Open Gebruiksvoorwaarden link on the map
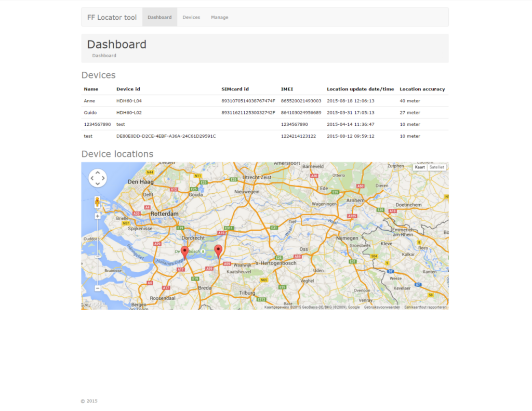 coord(382,307)
